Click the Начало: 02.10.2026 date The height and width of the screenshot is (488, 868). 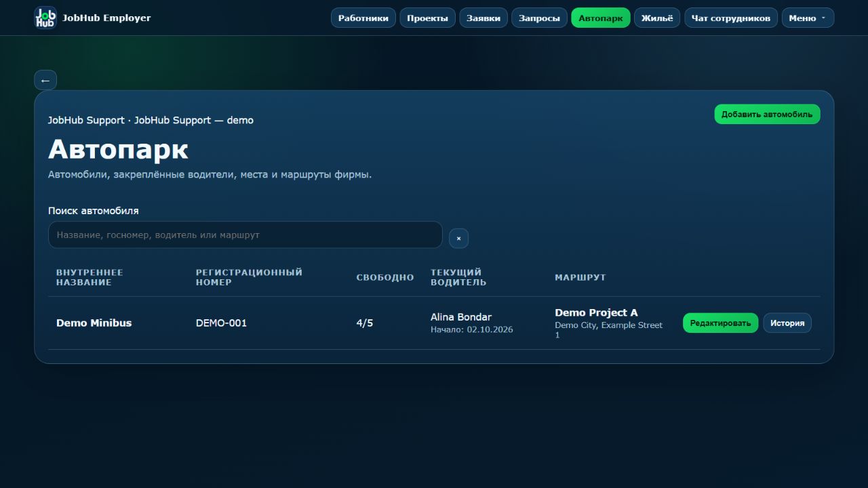tap(472, 329)
